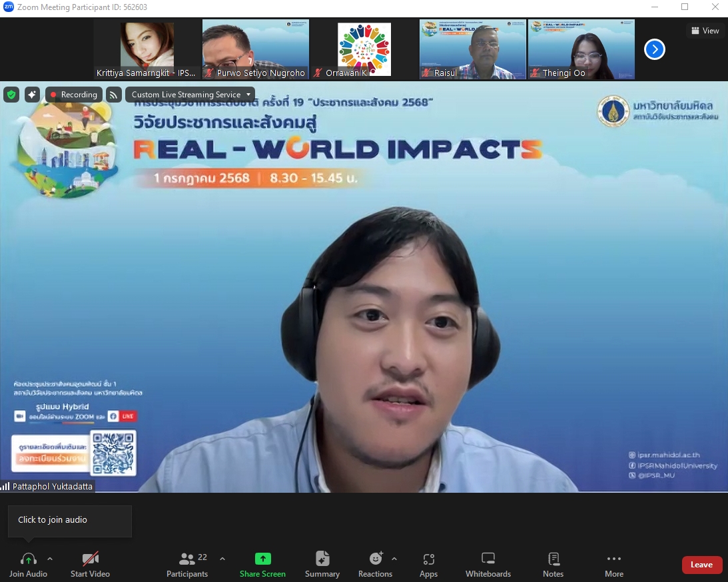Screen dimensions: 728x582
Task: Leave the meeting
Action: (x=701, y=565)
